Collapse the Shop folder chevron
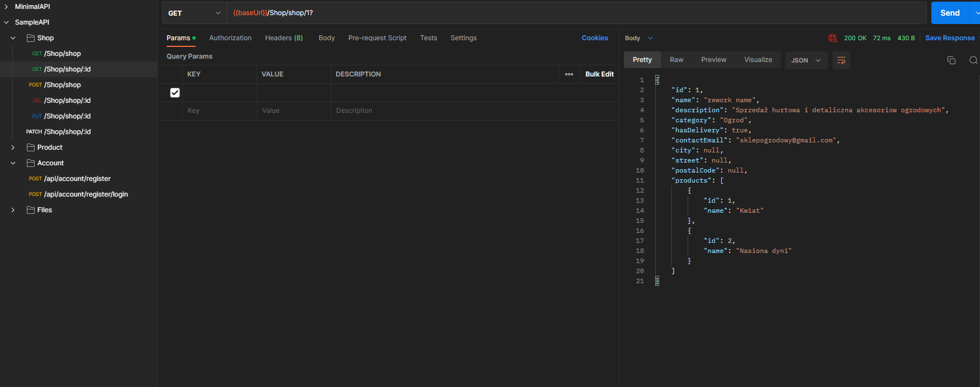The height and width of the screenshot is (387, 980). [13, 38]
